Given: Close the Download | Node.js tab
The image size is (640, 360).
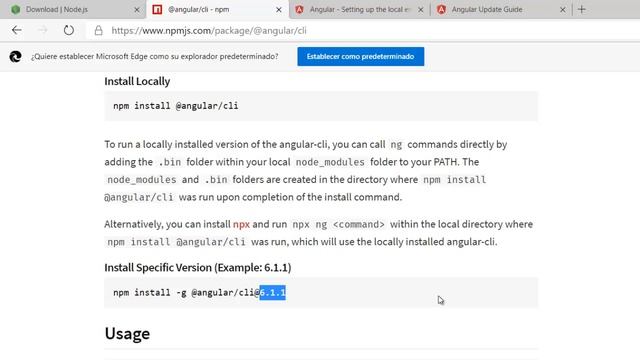Looking at the screenshot, I should point(137,9).
